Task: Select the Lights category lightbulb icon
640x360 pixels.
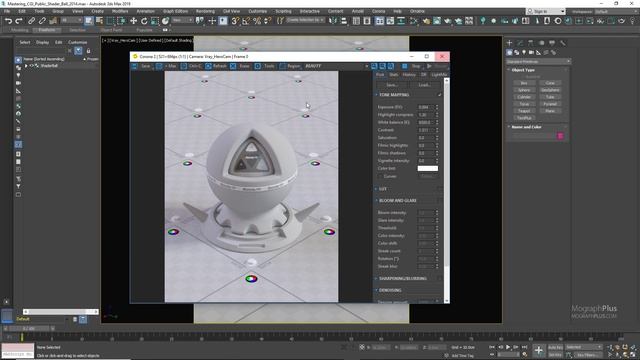Action: point(524,52)
